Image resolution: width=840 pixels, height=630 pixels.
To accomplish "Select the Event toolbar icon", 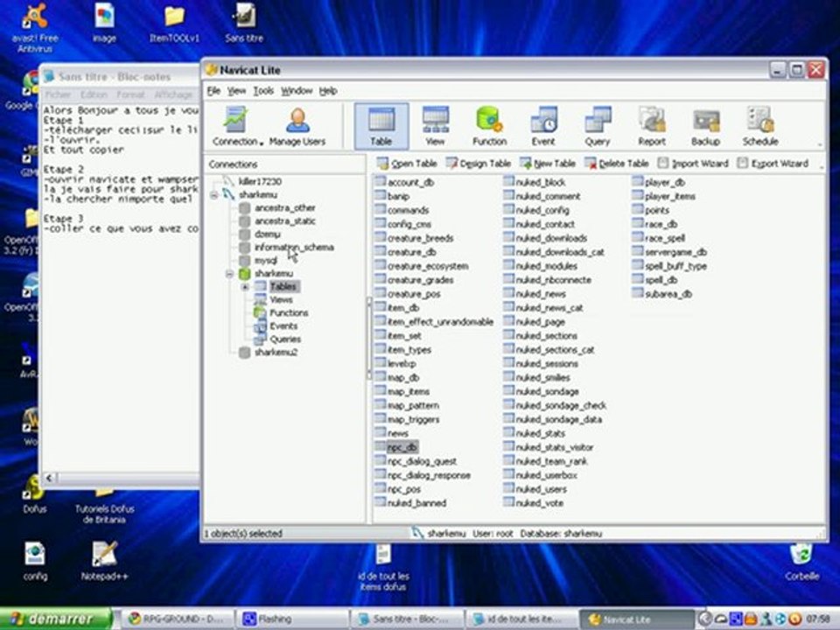I will [543, 126].
